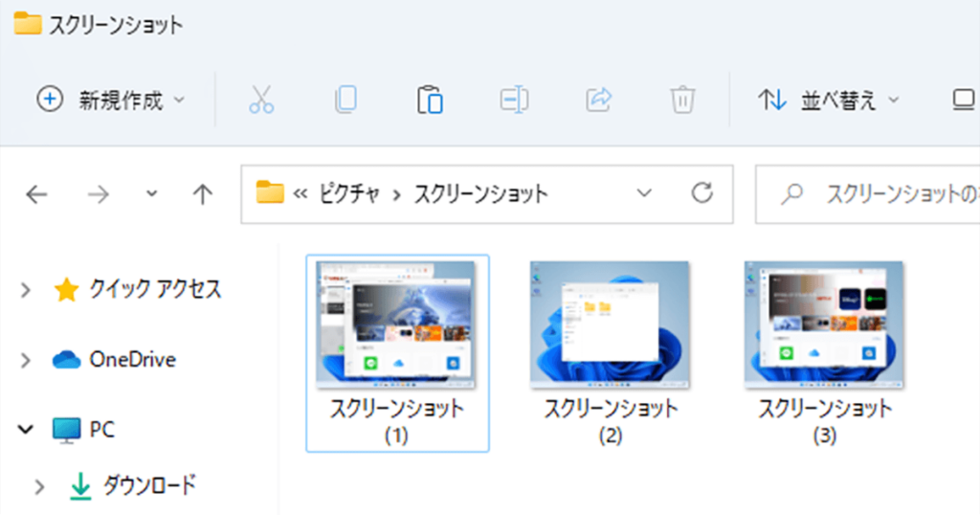
Task: Select thumbnail スクリーンショット (3)
Action: tap(824, 353)
